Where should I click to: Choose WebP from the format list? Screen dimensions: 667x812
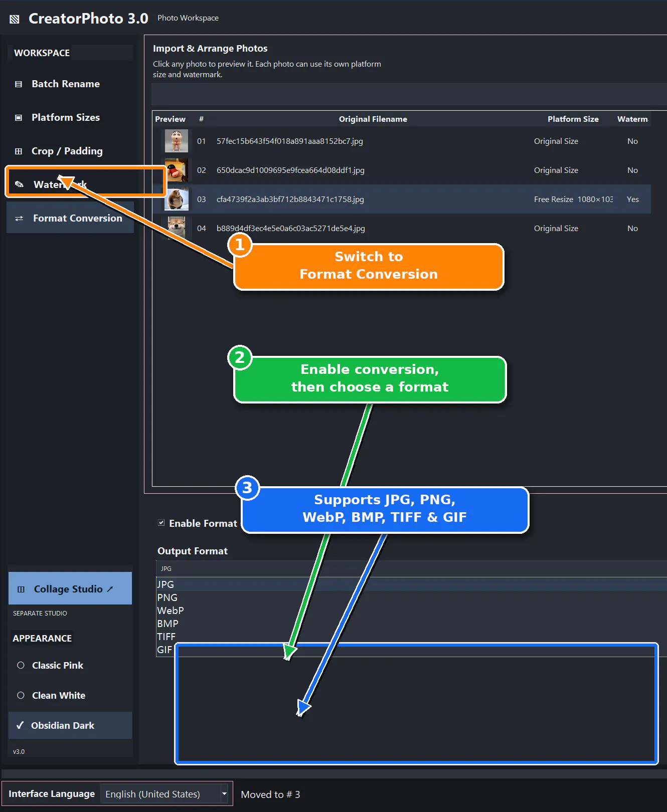411,611
